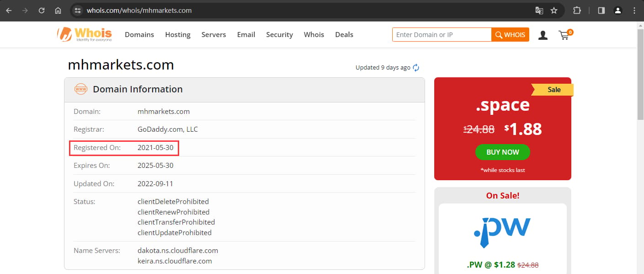The height and width of the screenshot is (274, 644).
Task: Select expiry date 2025-05-30
Action: (x=155, y=166)
